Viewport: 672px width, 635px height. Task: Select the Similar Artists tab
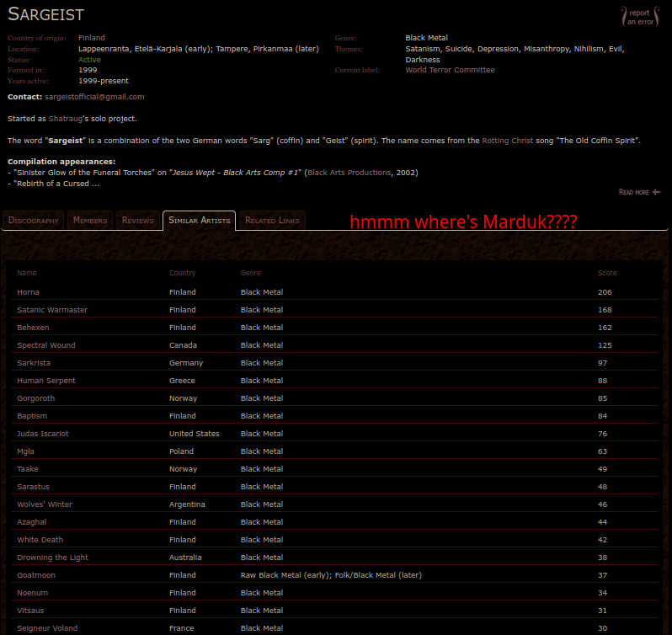[200, 221]
